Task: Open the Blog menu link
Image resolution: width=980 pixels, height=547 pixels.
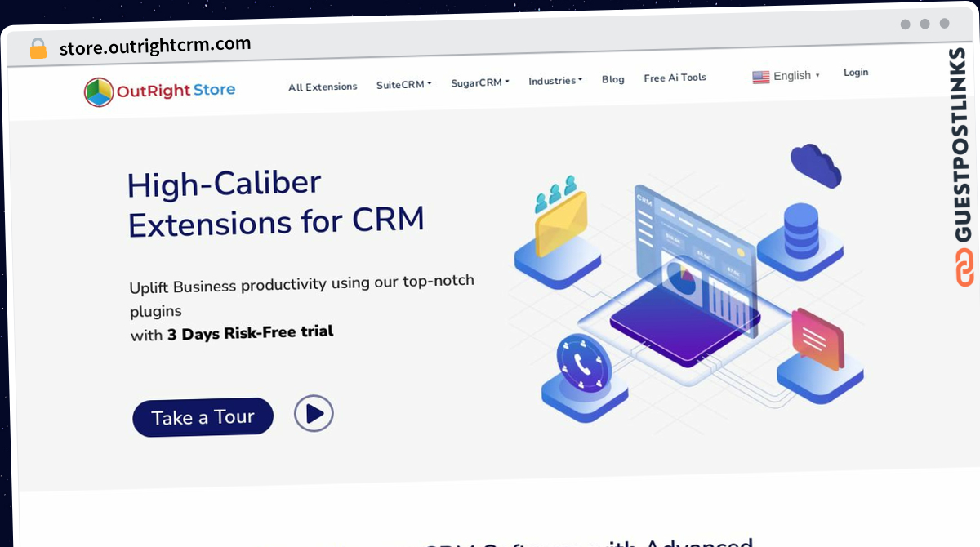Action: [x=613, y=79]
